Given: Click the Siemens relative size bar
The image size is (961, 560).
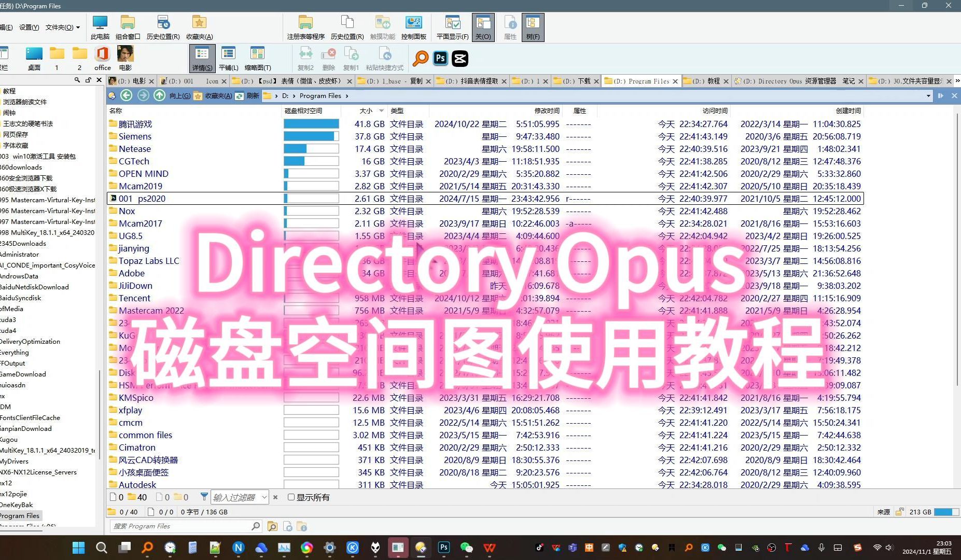Looking at the screenshot, I should [311, 136].
